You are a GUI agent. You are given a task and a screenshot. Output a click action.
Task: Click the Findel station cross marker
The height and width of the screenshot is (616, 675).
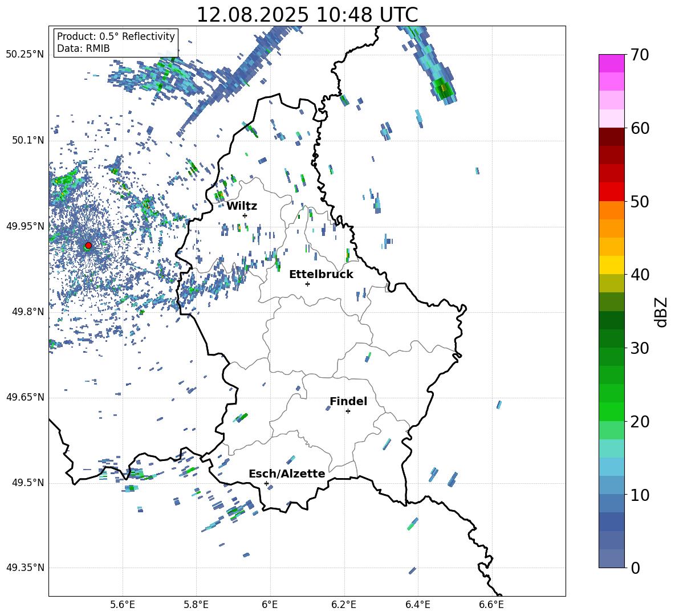pyautogui.click(x=348, y=411)
